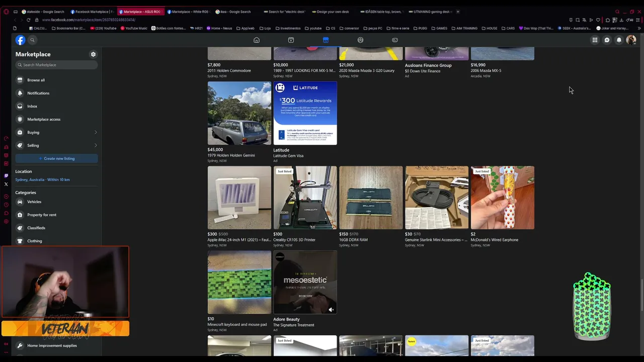
Task: Open the Facebook logo home link
Action: click(x=20, y=40)
